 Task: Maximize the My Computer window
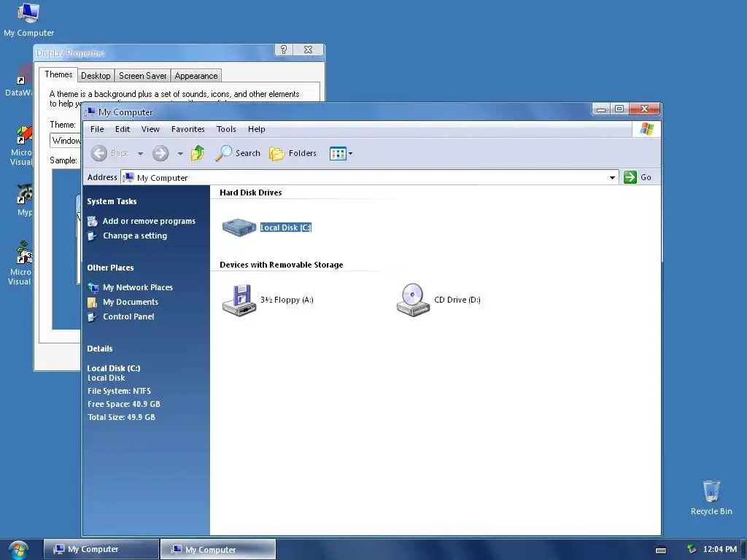(x=619, y=109)
